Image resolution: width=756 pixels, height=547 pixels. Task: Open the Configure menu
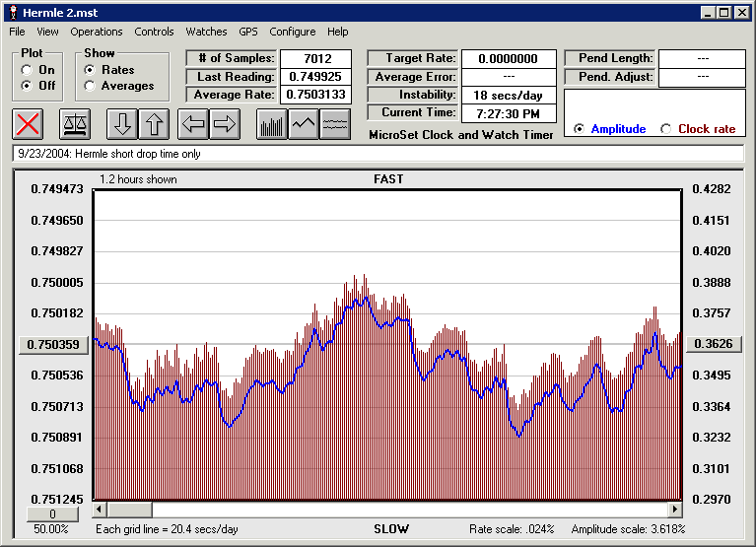pos(292,32)
